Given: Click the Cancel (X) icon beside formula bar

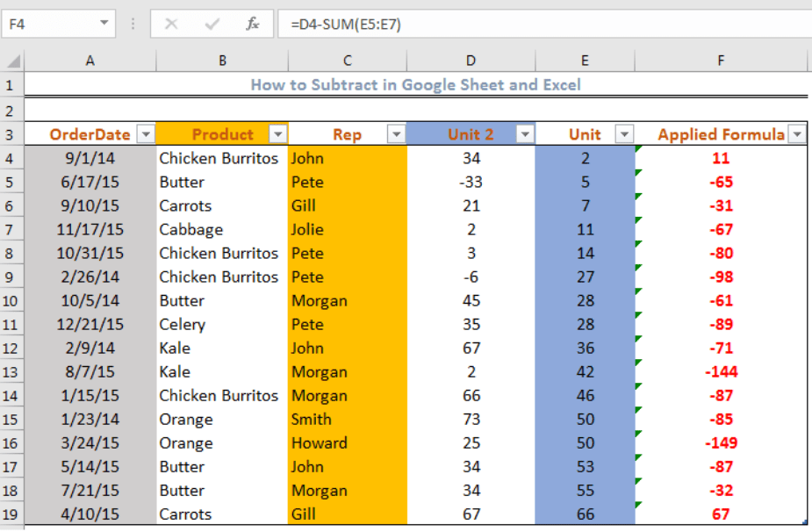Looking at the screenshot, I should pyautogui.click(x=172, y=24).
